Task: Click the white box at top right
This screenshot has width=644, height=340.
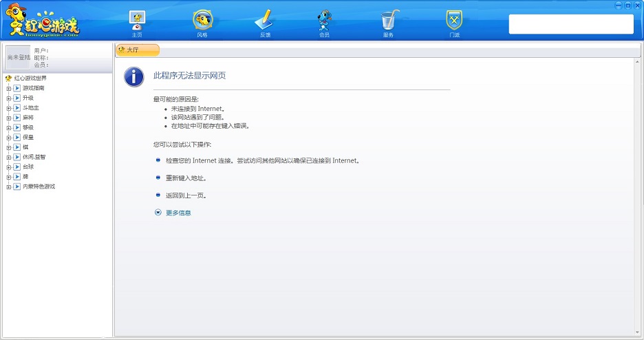Action: tap(571, 24)
